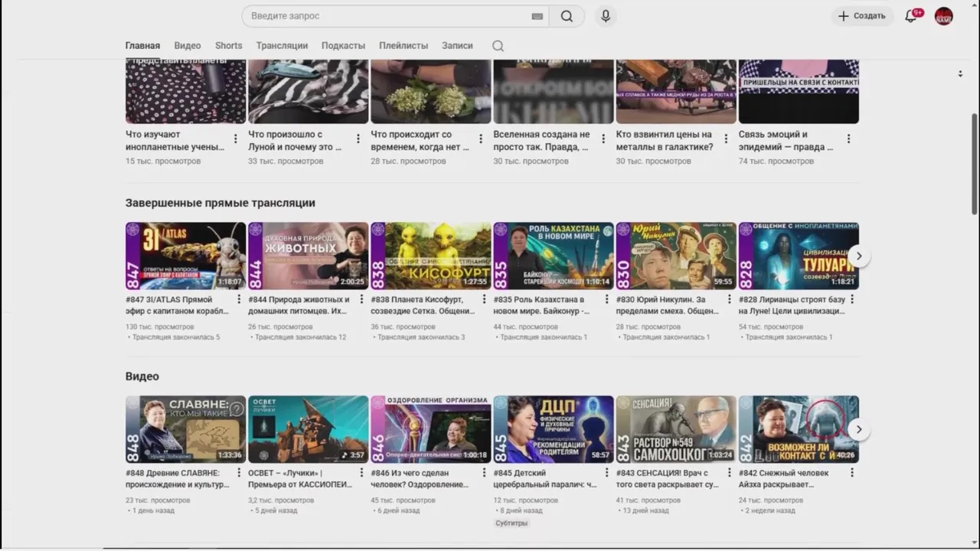The width and height of the screenshot is (980, 551).
Task: Switch to the Главная tab
Action: (x=142, y=46)
